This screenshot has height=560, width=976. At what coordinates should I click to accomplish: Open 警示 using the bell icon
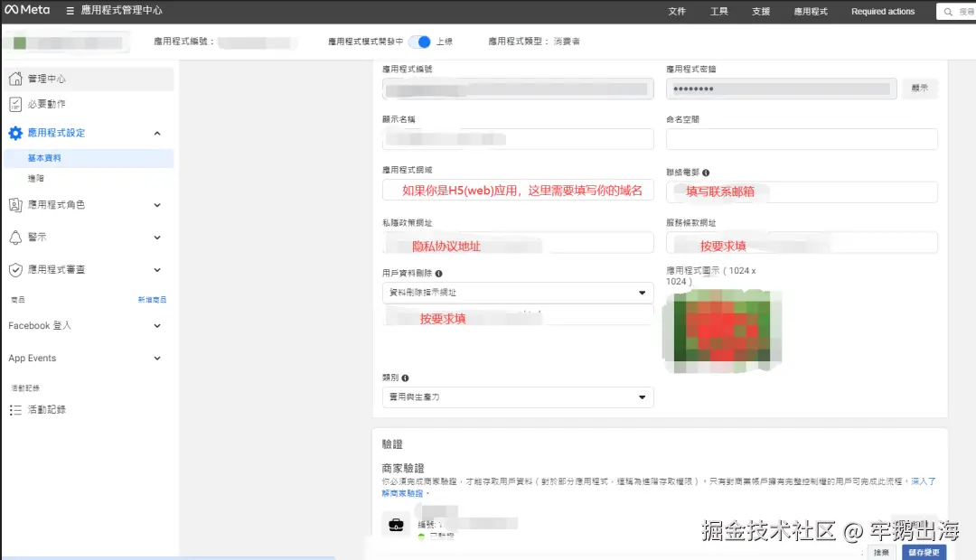click(15, 236)
